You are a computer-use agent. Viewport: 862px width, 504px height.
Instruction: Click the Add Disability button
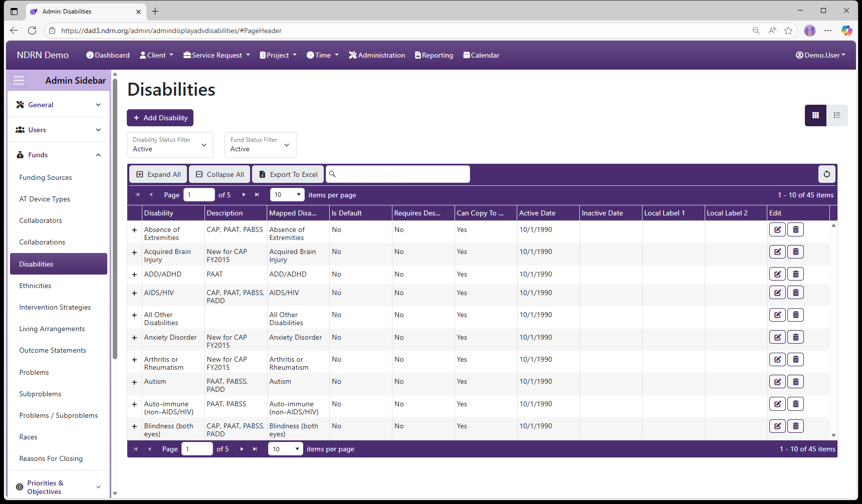pos(160,118)
